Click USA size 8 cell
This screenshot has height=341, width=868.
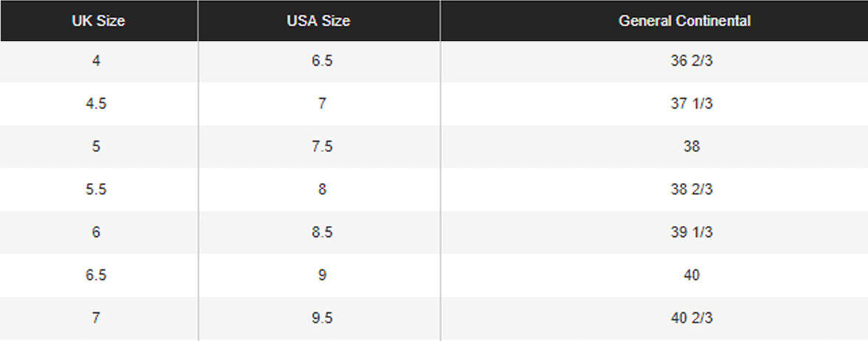tap(322, 190)
